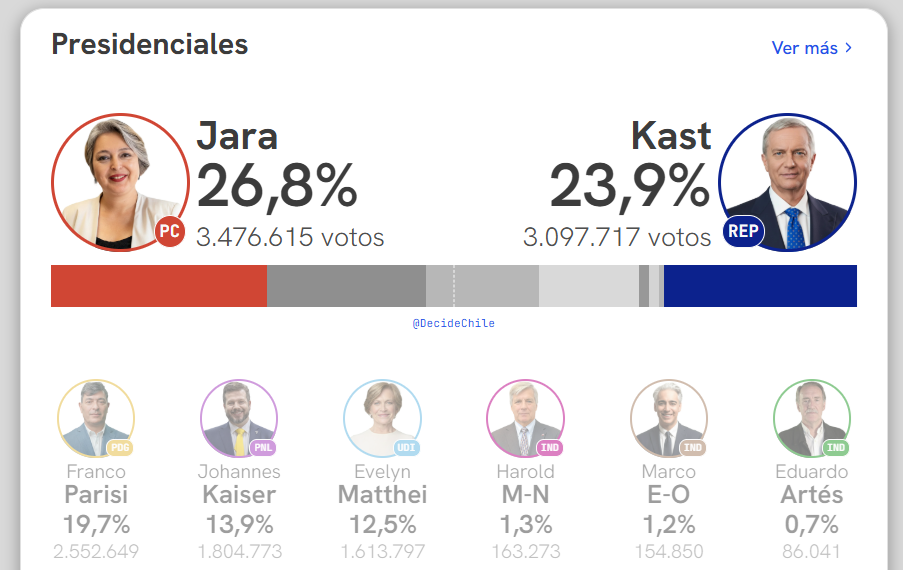Screen dimensions: 903x570
Task: Open the Ver más link
Action: click(804, 48)
